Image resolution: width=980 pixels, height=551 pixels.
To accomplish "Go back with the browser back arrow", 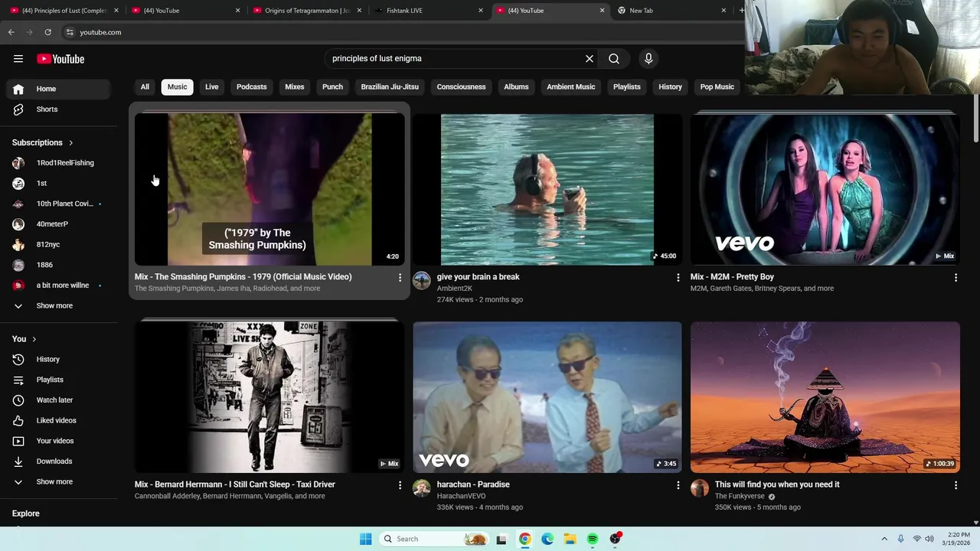I will click(x=11, y=32).
